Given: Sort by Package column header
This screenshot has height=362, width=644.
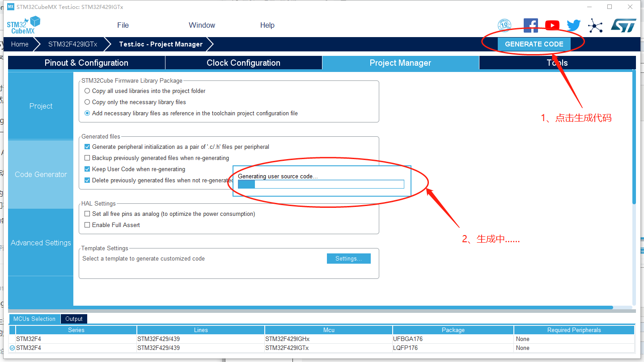Looking at the screenshot, I should pyautogui.click(x=453, y=330).
